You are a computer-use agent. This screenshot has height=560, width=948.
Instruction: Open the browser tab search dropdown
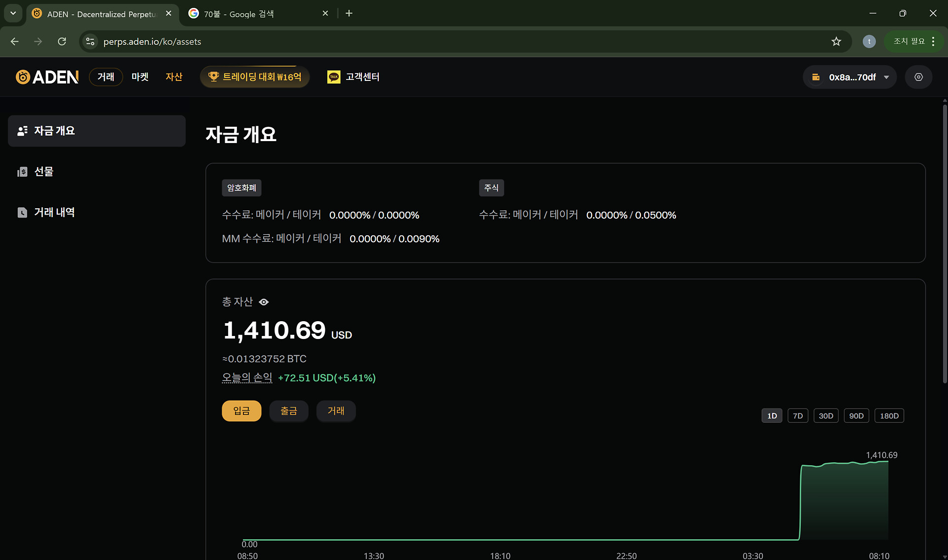pyautogui.click(x=13, y=13)
